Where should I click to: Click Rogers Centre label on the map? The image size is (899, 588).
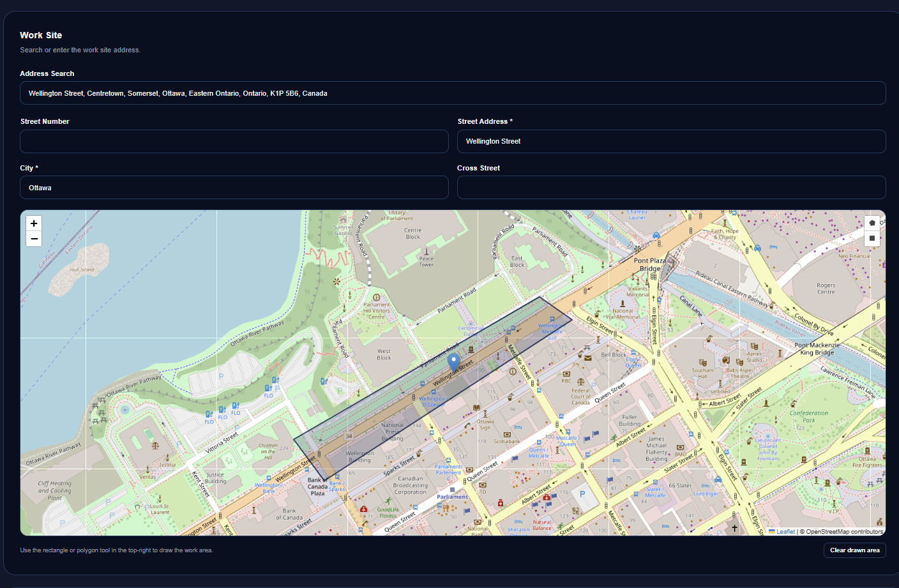(826, 289)
